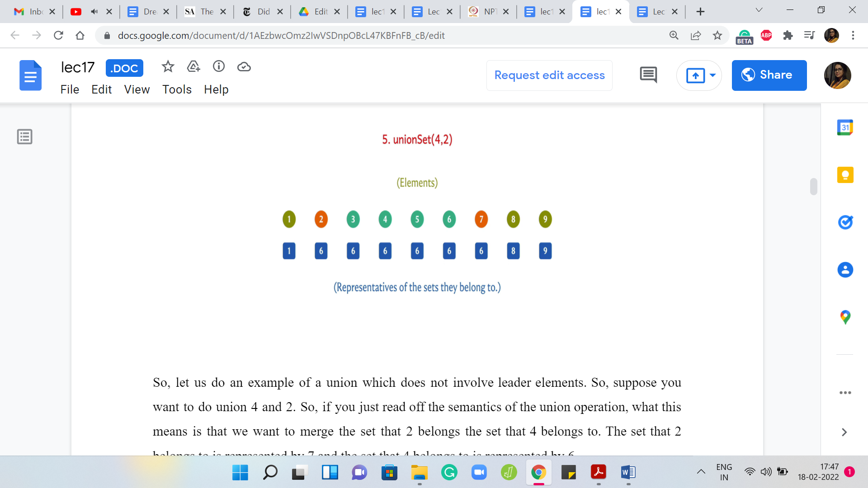868x488 pixels.
Task: Star the lec17 document
Action: pos(168,67)
